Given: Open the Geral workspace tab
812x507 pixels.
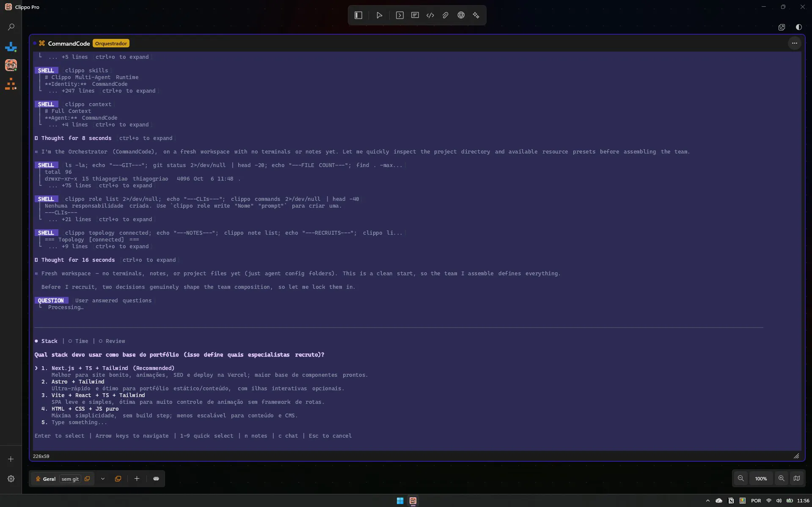Looking at the screenshot, I should point(49,479).
